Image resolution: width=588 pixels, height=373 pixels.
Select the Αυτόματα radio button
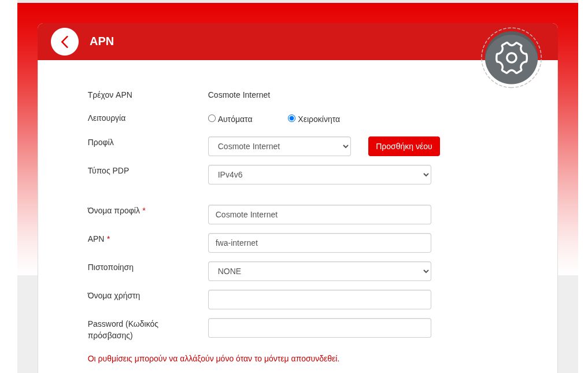tap(212, 119)
